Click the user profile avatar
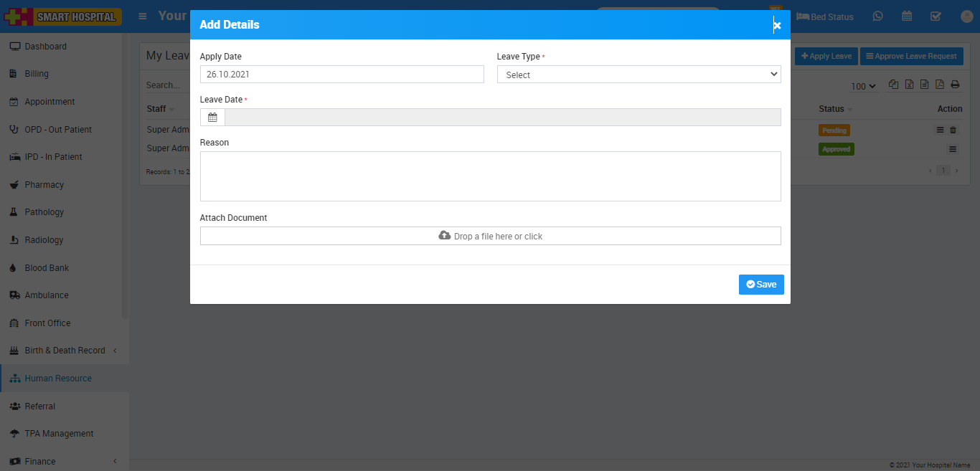This screenshot has width=980, height=471. (966, 16)
